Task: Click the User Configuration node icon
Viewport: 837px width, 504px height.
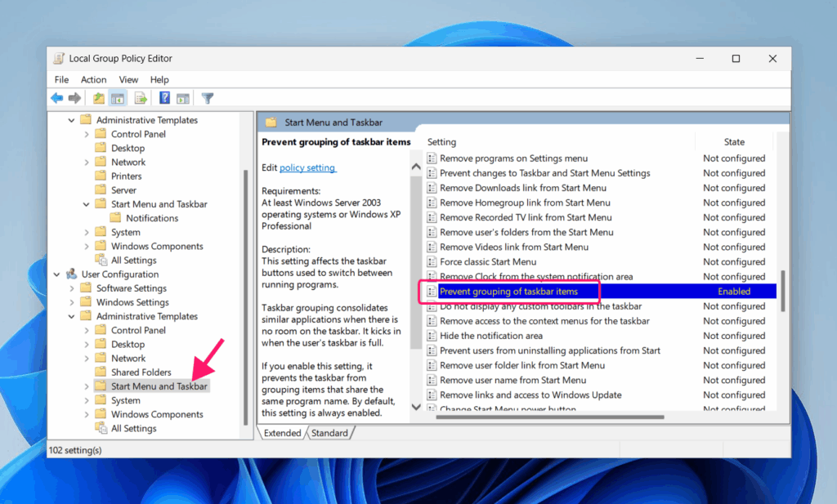Action: [72, 274]
